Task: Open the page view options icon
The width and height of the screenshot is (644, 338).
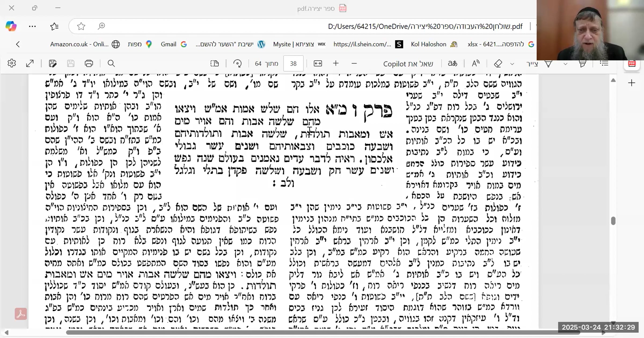Action: [x=215, y=63]
